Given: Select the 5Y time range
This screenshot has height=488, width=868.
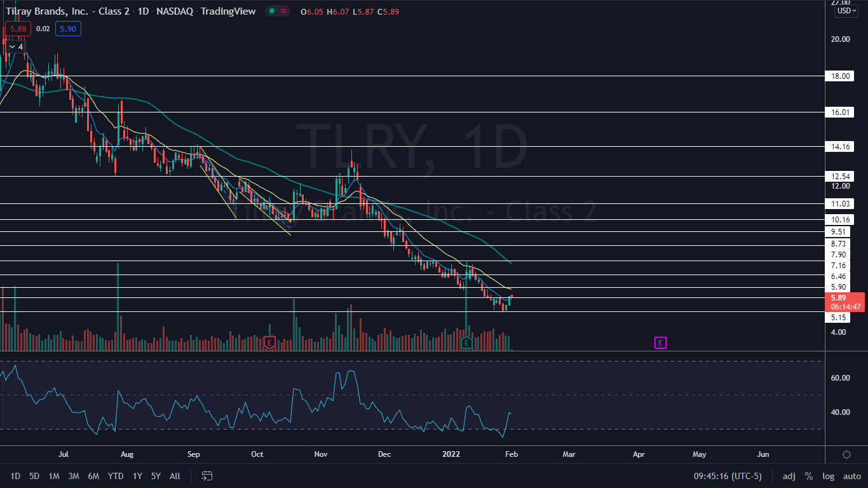Looking at the screenshot, I should 156,476.
